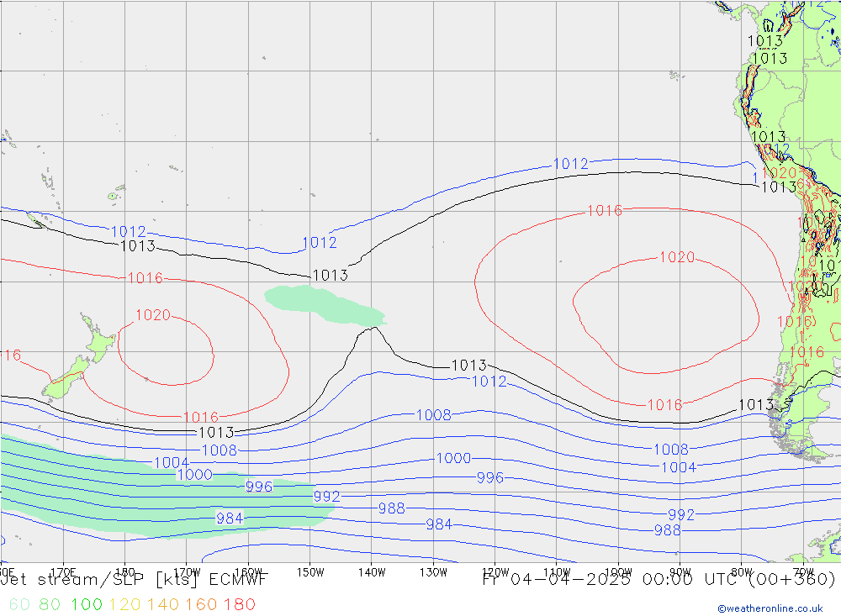Click the 996 label inside the green jet area
The width and height of the screenshot is (841, 616).
coord(259,487)
